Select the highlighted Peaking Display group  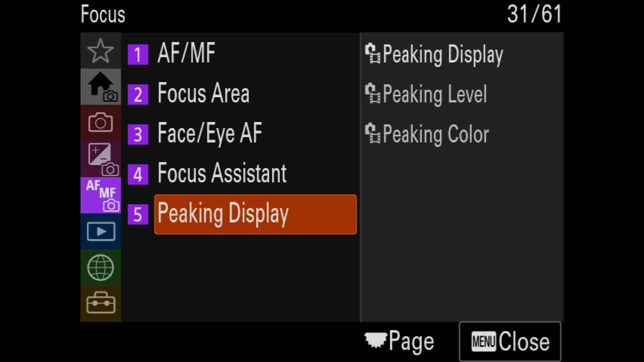[255, 214]
